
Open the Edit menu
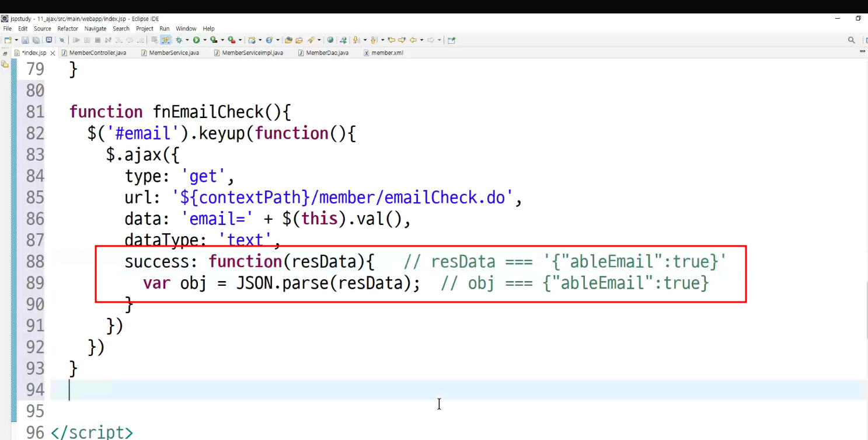coord(23,29)
